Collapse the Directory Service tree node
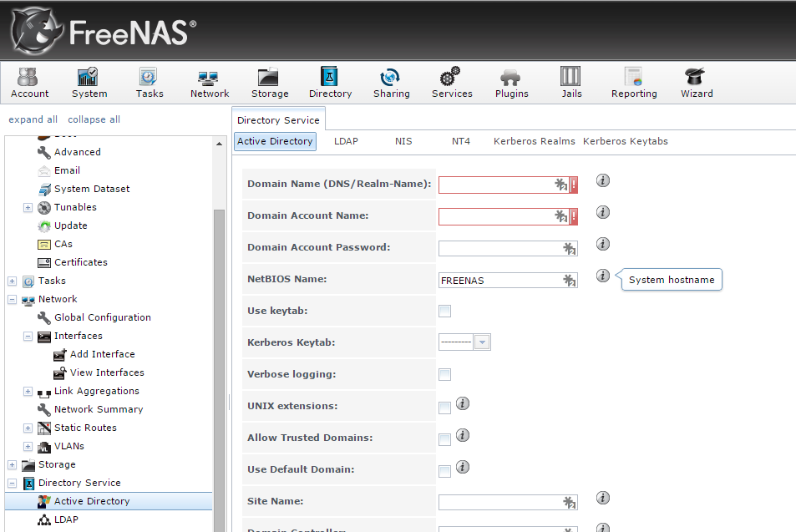The width and height of the screenshot is (796, 532). [13, 484]
